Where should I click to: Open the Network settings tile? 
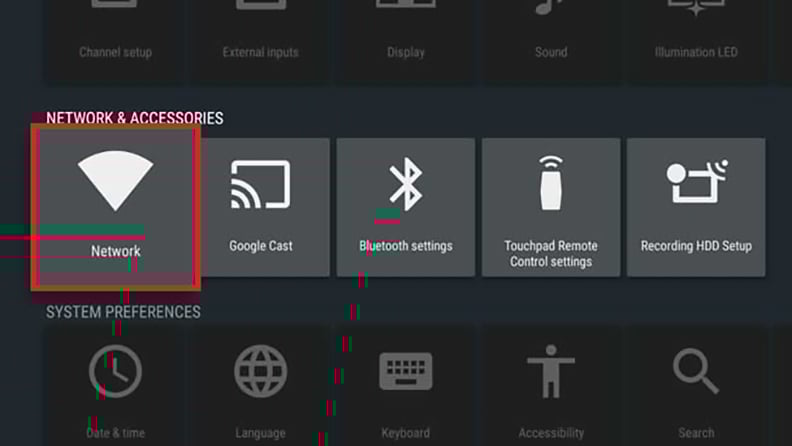116,208
